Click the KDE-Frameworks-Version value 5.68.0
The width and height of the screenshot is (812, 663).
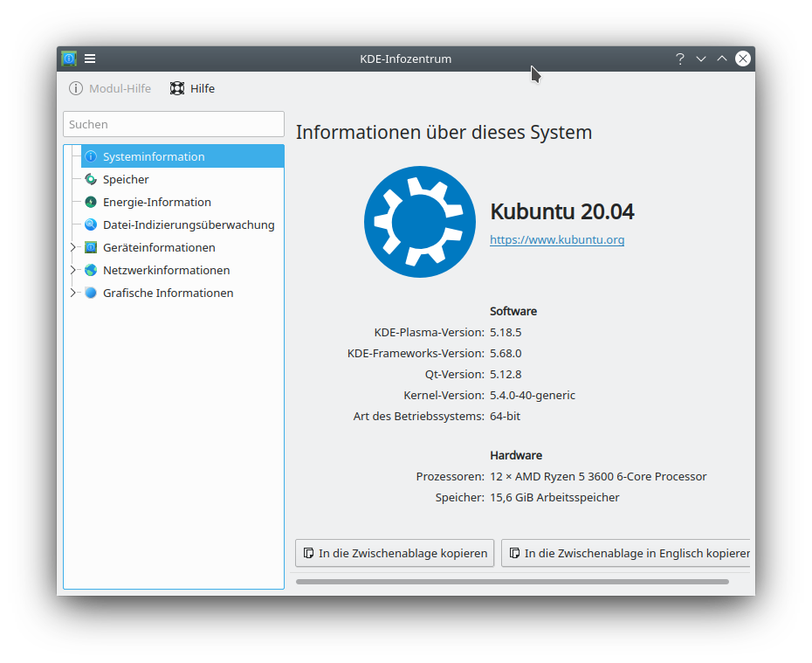pos(506,353)
